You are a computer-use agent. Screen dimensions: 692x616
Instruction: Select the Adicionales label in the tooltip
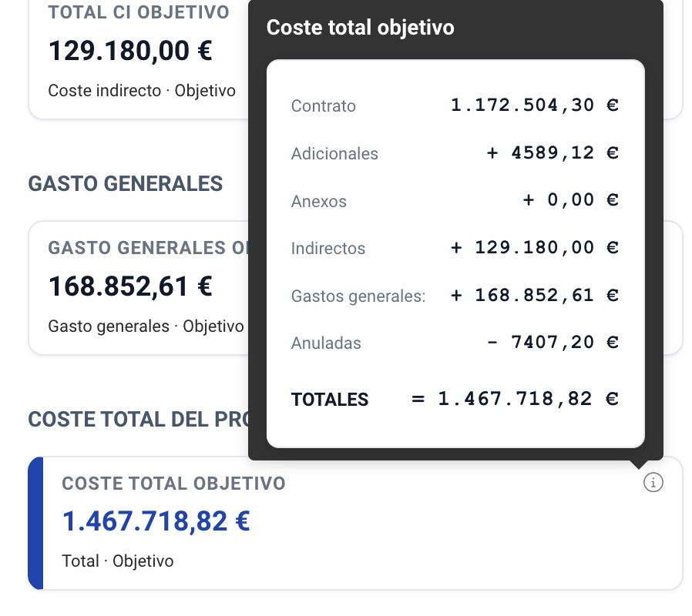(334, 154)
